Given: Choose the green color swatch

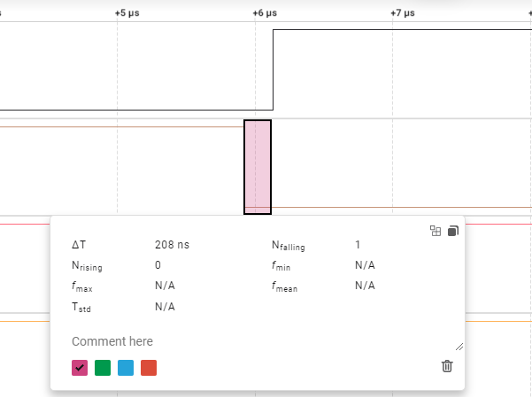Looking at the screenshot, I should click(103, 368).
